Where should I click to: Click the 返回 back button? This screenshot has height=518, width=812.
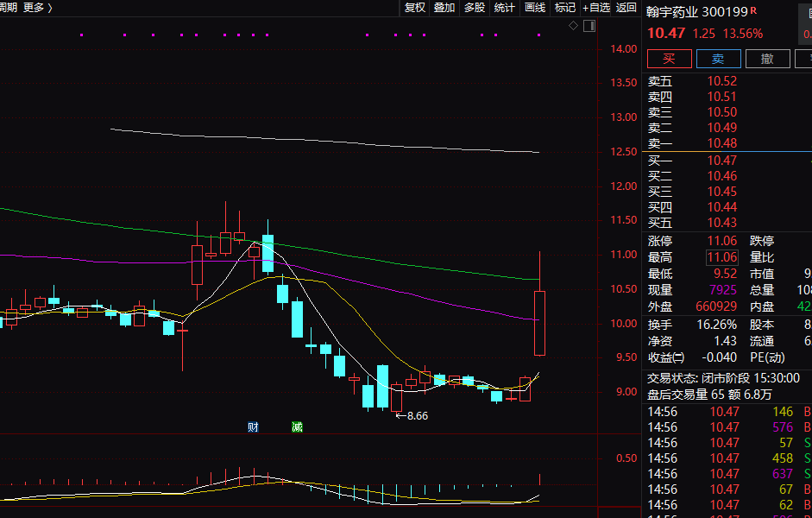[626, 8]
